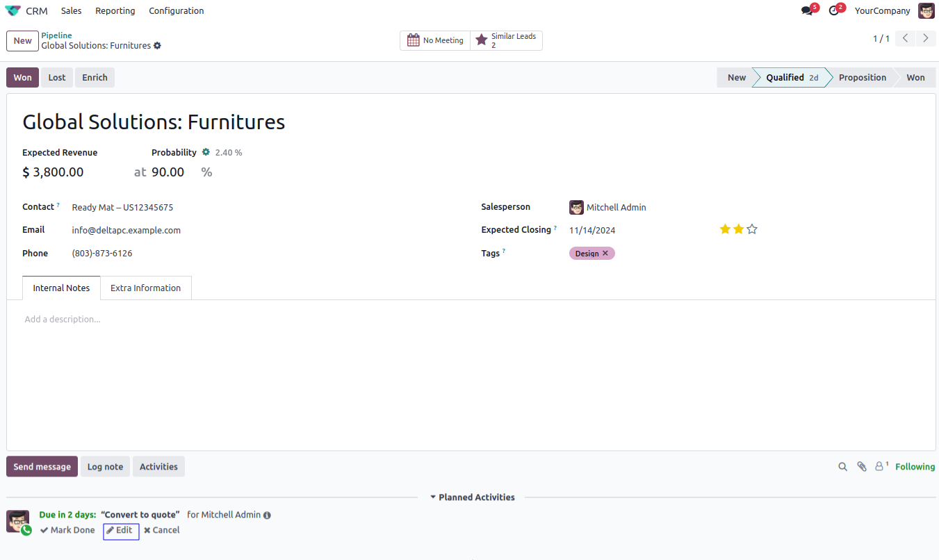Open the messages chat icon

[807, 11]
